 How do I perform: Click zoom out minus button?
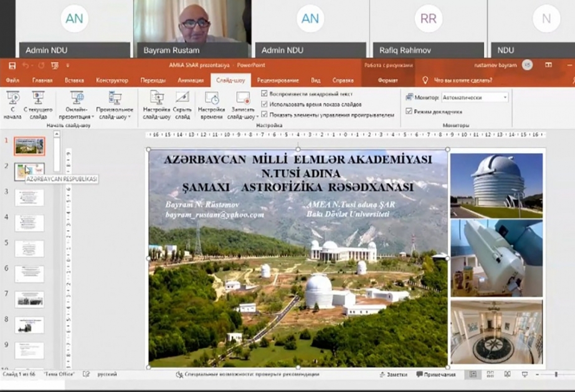[537, 375]
